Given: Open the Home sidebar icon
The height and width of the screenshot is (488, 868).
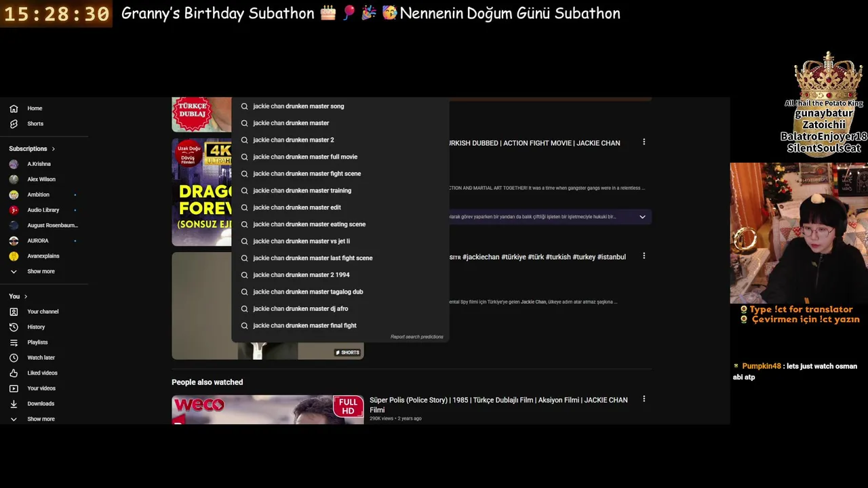Looking at the screenshot, I should pyautogui.click(x=14, y=108).
